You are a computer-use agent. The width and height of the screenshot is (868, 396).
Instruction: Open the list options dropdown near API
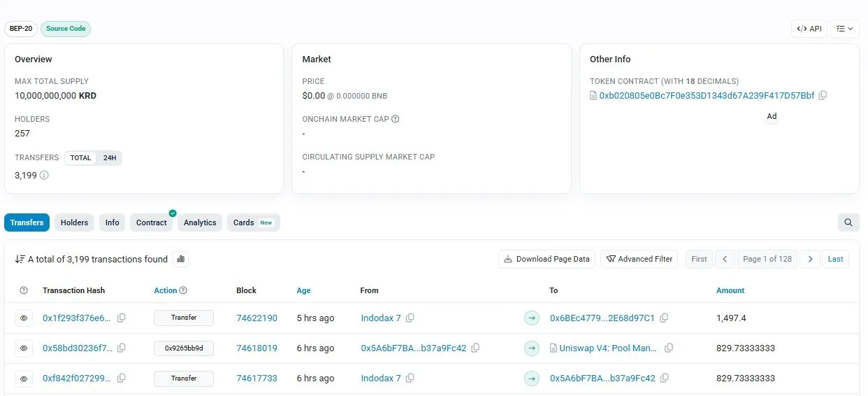844,29
